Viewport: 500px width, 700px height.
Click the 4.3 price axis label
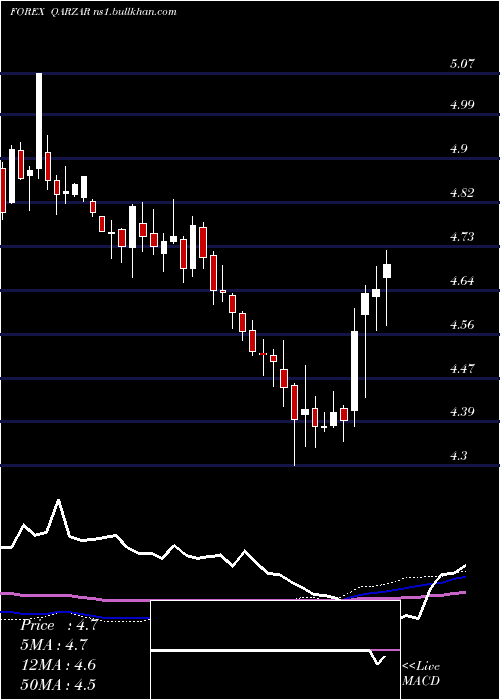pos(458,455)
